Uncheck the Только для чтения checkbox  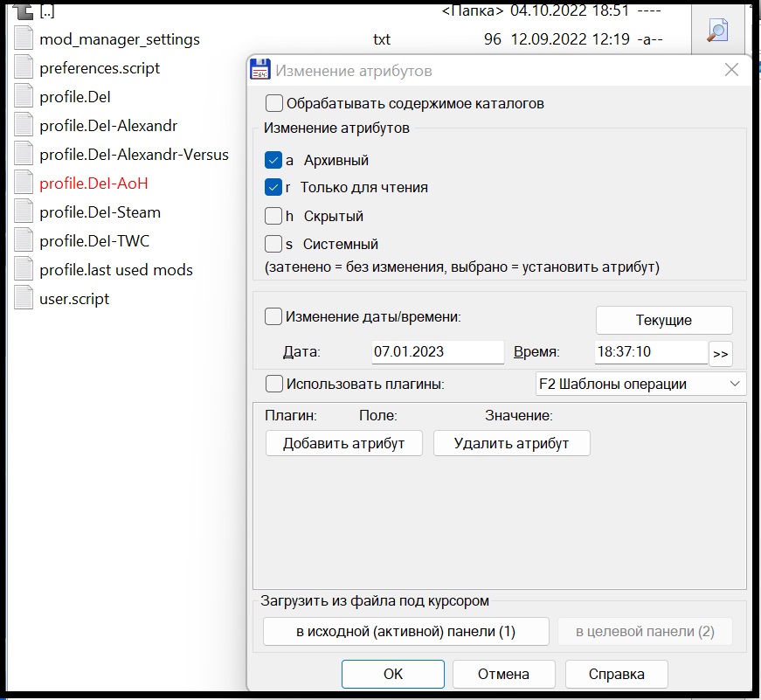tap(273, 188)
